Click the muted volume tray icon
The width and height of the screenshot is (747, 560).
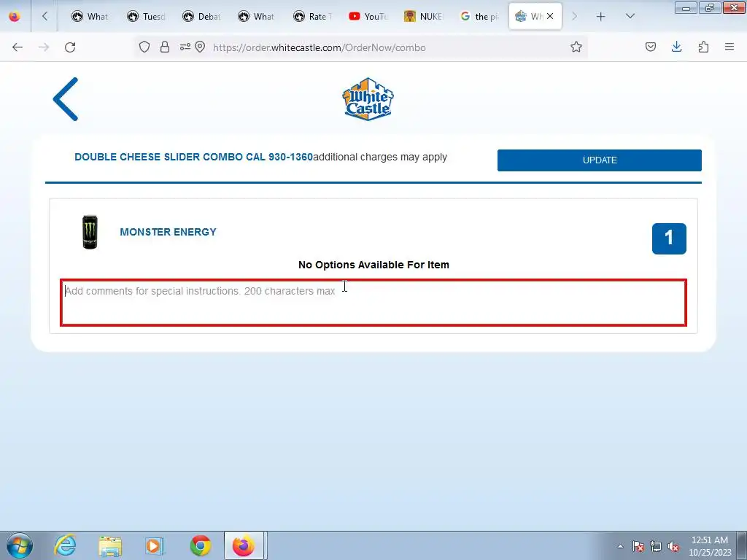coord(673,546)
